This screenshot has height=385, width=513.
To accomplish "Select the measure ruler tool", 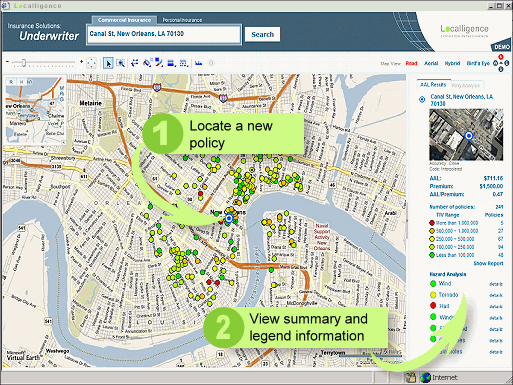I will pyautogui.click(x=147, y=63).
